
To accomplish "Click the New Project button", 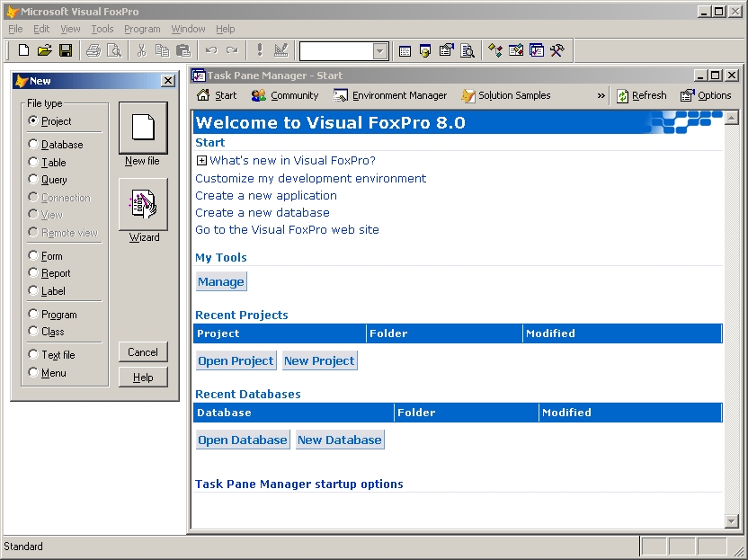I will [x=319, y=360].
